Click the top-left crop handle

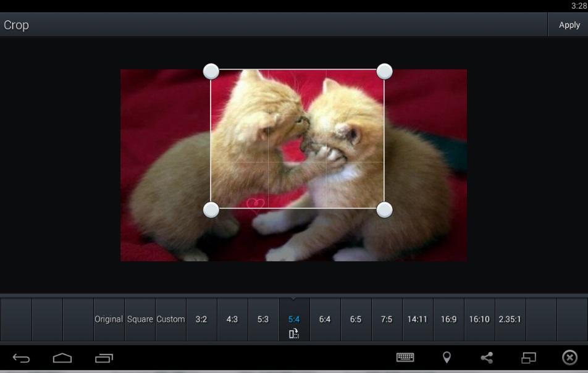pyautogui.click(x=211, y=71)
